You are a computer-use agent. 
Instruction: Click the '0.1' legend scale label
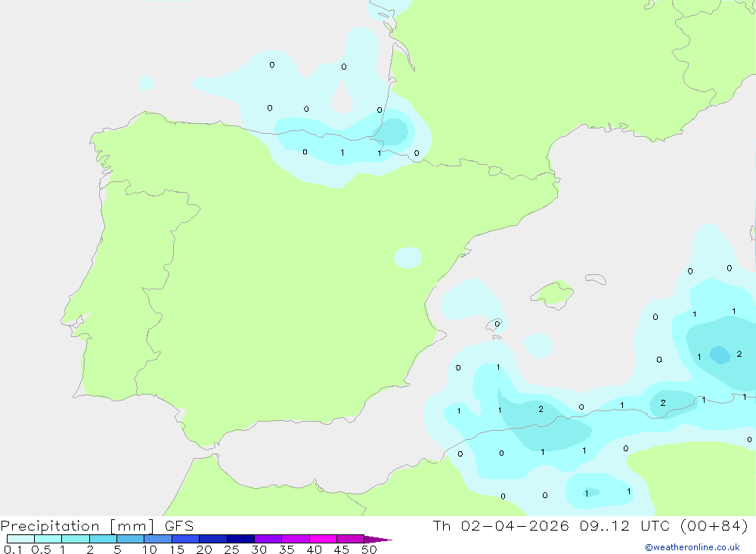(13, 549)
